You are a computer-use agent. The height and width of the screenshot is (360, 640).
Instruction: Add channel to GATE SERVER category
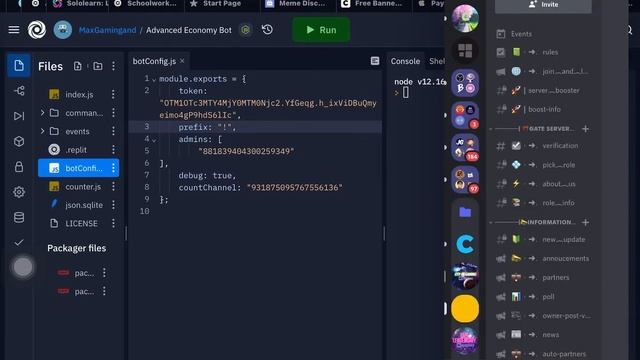pos(586,129)
